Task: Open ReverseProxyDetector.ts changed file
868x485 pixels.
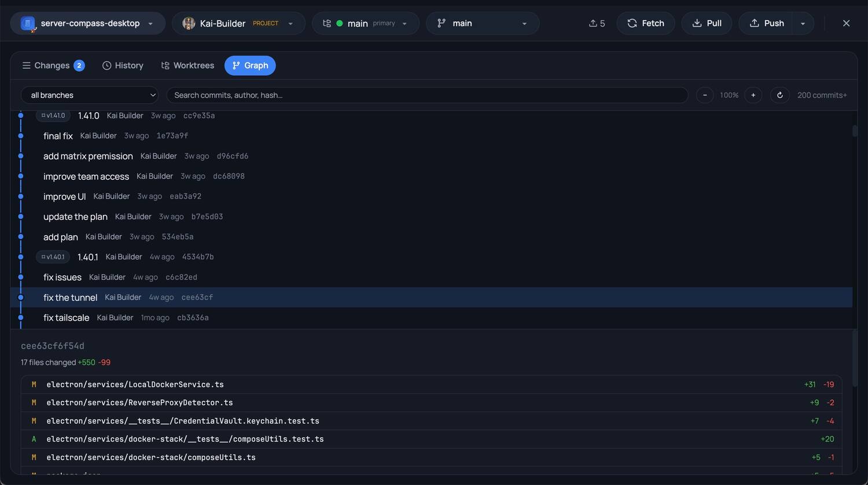Action: click(x=431, y=402)
